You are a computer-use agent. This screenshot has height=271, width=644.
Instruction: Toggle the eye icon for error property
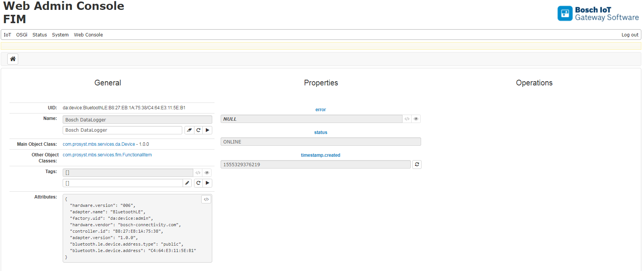(416, 119)
